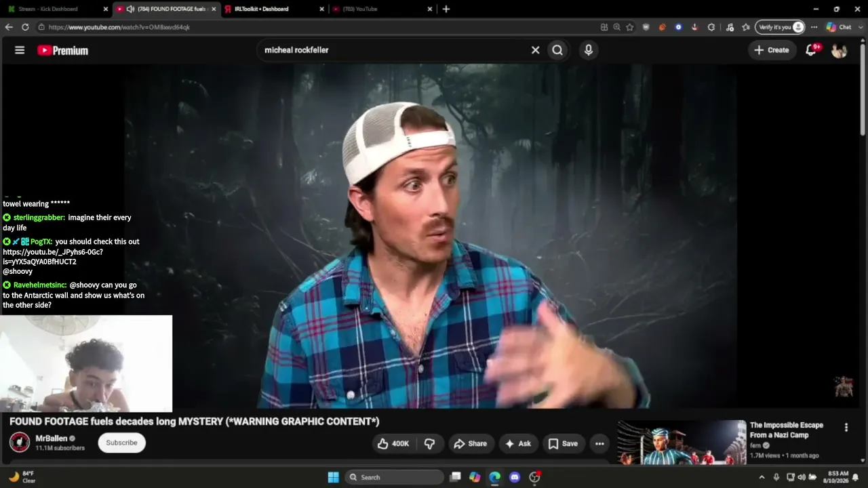
Task: Open weather widget showing 84°F
Action: tap(22, 477)
